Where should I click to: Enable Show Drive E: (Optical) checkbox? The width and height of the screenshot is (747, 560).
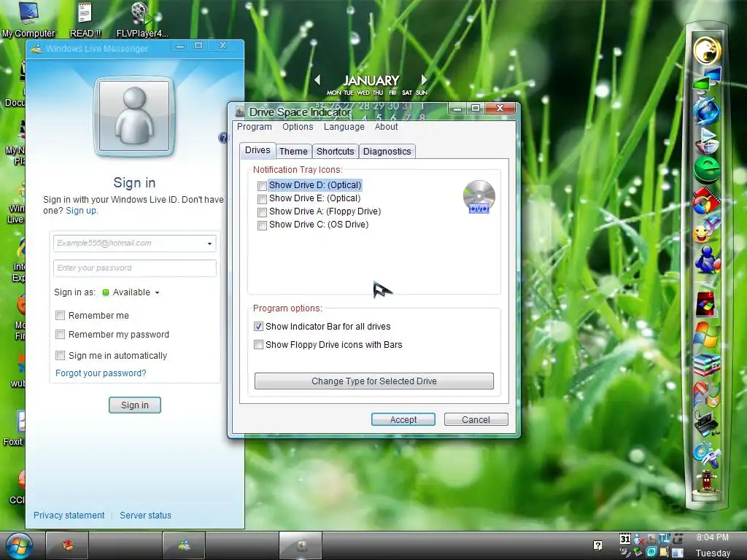tap(262, 199)
